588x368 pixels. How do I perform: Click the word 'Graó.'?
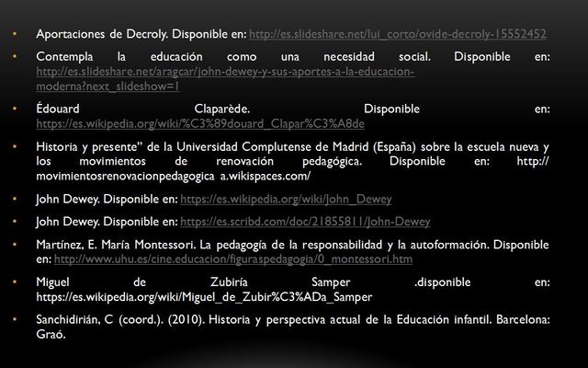point(51,335)
